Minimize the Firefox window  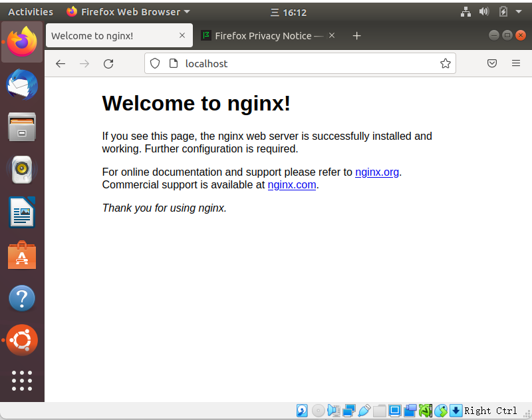click(x=493, y=35)
